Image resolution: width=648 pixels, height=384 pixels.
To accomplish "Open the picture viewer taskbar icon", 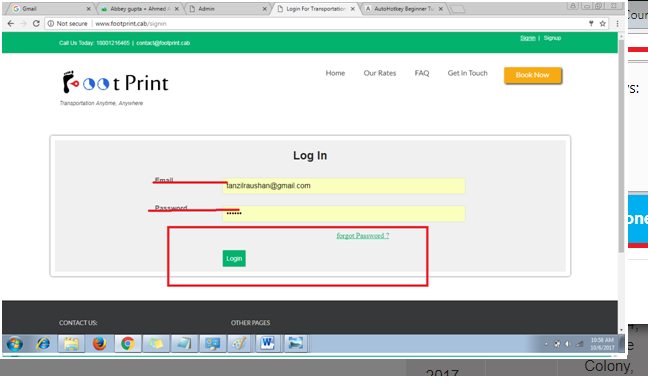I will click(x=295, y=344).
